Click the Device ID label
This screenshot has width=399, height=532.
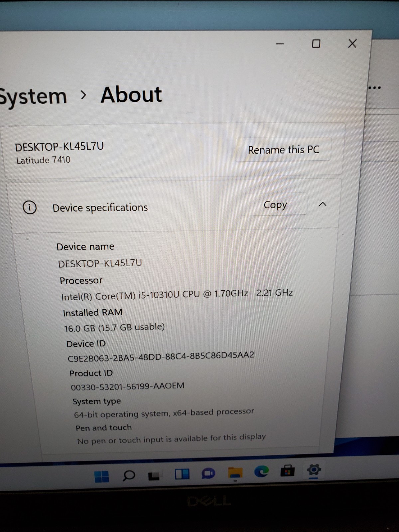coord(86,344)
